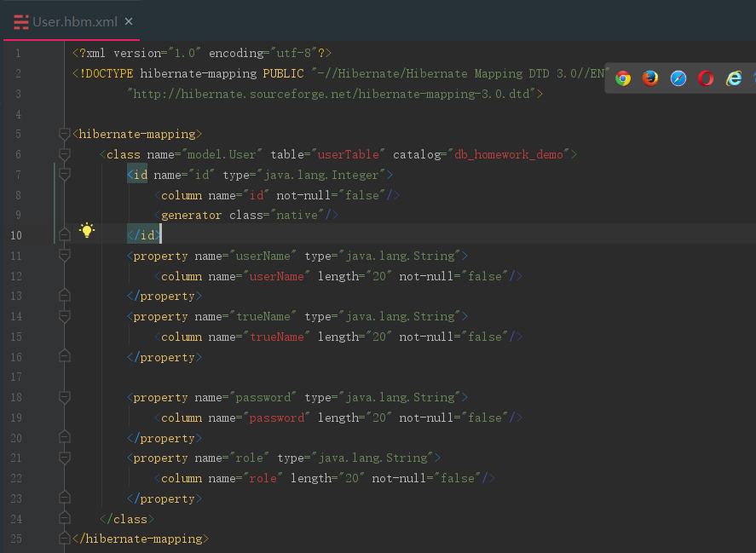Collapse fold at closing class line 24
This screenshot has height=553, width=756.
coord(64,519)
